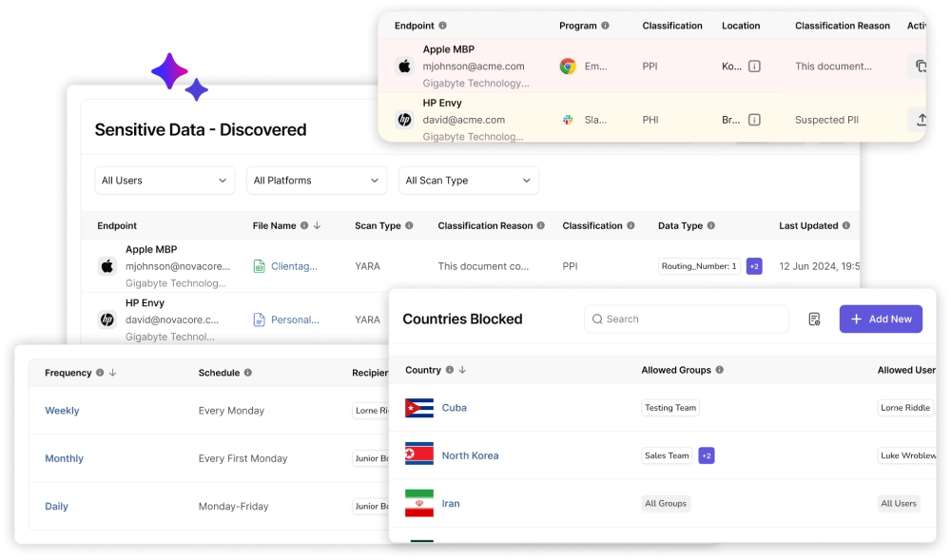Sort by the File Name column arrow

[317, 226]
